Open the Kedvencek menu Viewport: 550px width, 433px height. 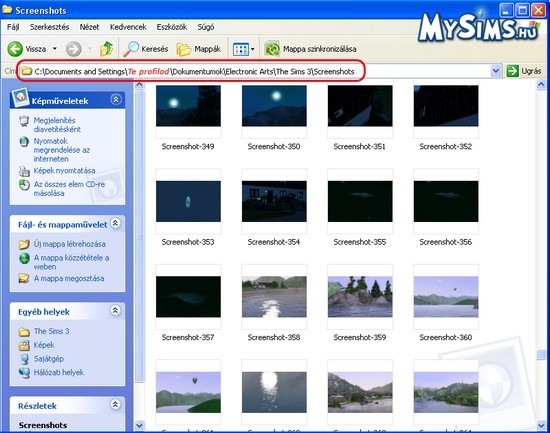(x=128, y=27)
